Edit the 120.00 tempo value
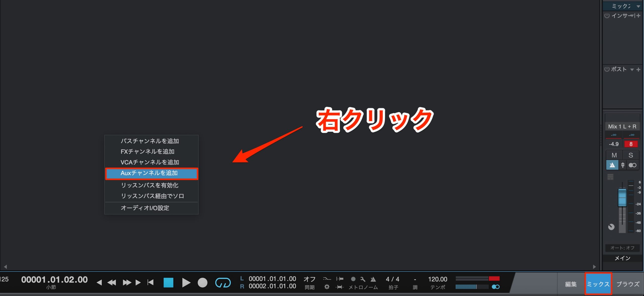The width and height of the screenshot is (644, 296). (437, 279)
